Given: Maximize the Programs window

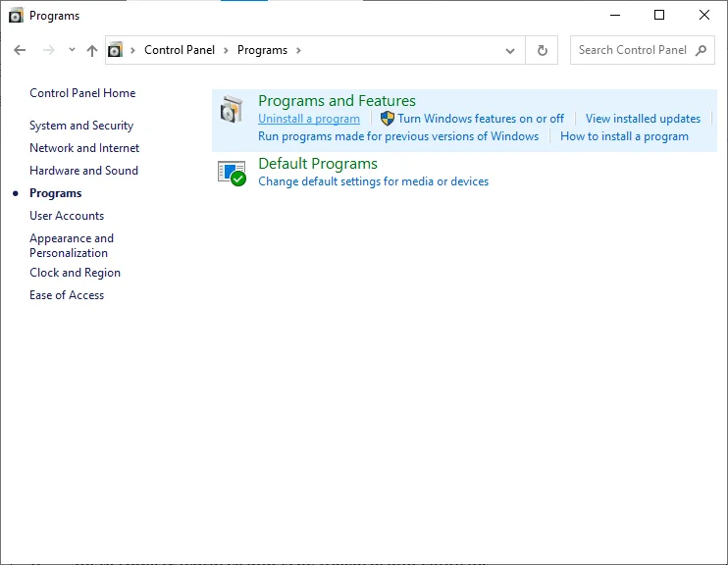Looking at the screenshot, I should (x=658, y=15).
